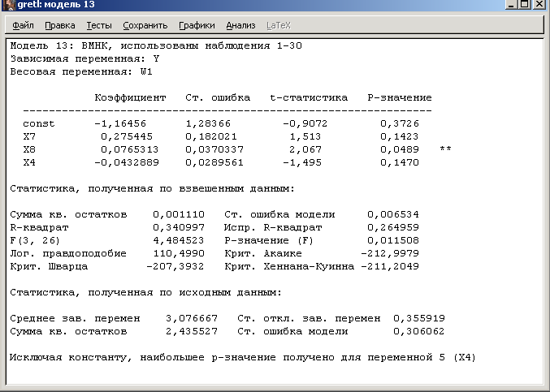The height and width of the screenshot is (392, 550).
Task: Click weighted model error 0,006534
Action: [x=393, y=214]
